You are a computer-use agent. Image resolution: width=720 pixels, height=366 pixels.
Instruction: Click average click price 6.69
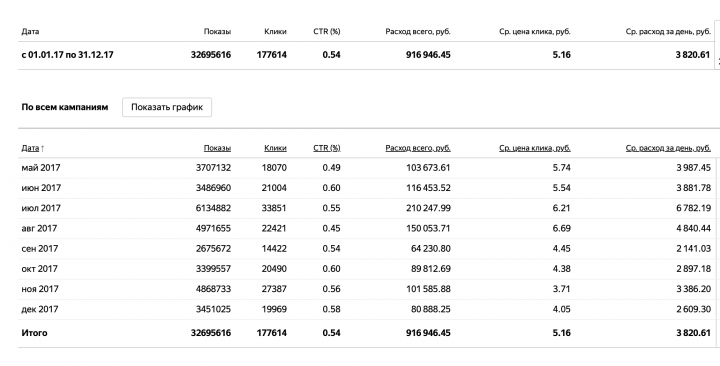(562, 228)
